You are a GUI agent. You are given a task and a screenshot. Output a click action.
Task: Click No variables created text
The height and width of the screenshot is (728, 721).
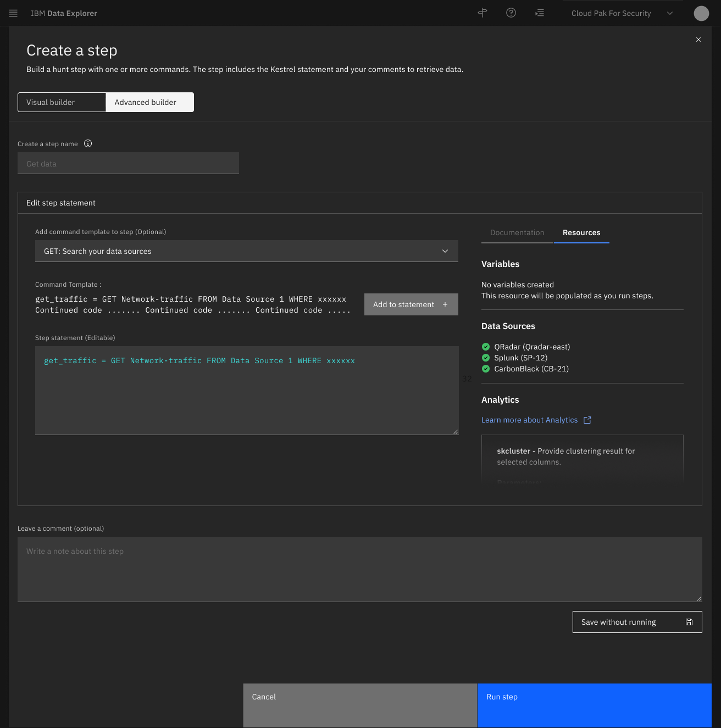point(518,285)
